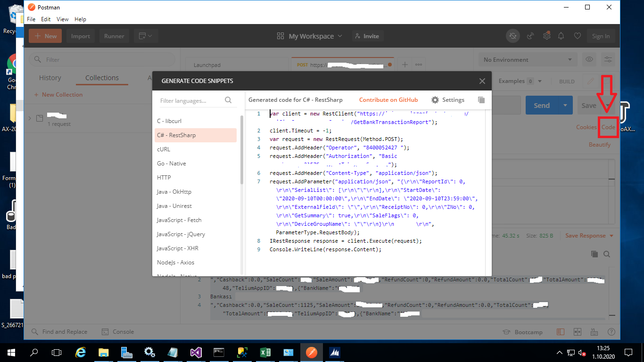Open Postman settings gear in header
644x362 pixels.
[546, 36]
